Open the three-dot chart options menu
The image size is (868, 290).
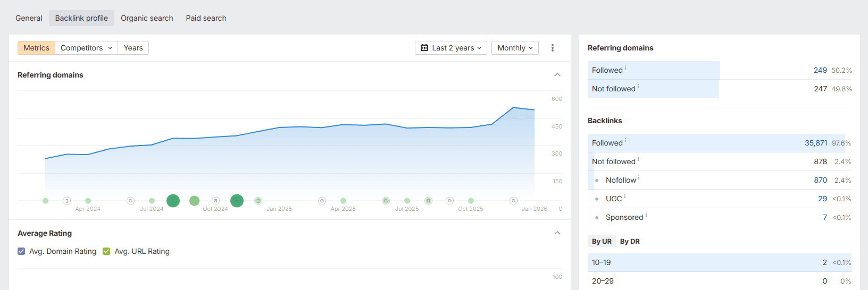pyautogui.click(x=553, y=48)
